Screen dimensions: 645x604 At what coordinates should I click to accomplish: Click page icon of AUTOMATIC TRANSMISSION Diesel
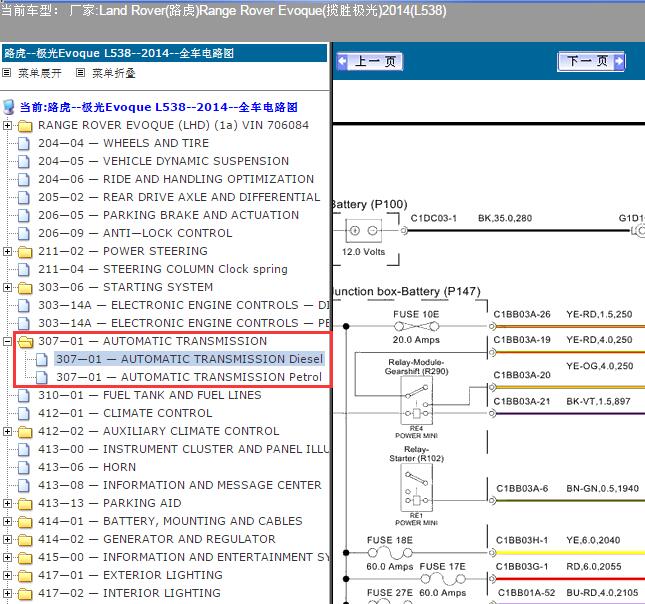pyautogui.click(x=42, y=360)
